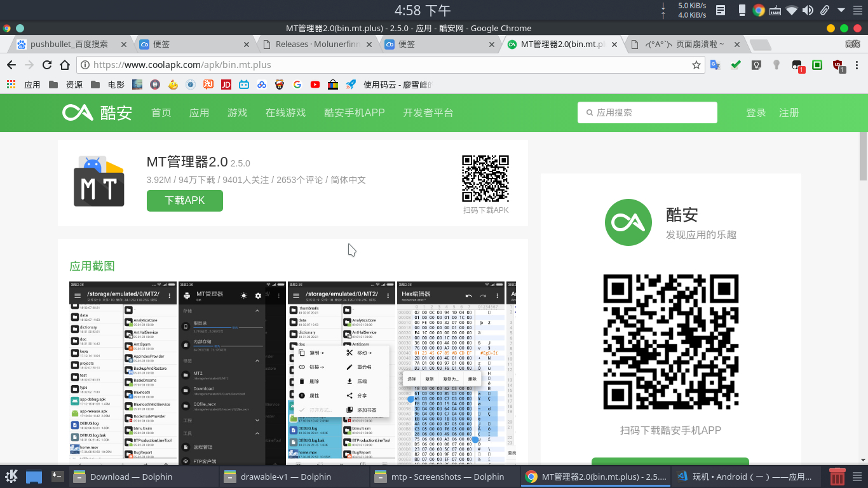Open the Google Translate extension

715,65
